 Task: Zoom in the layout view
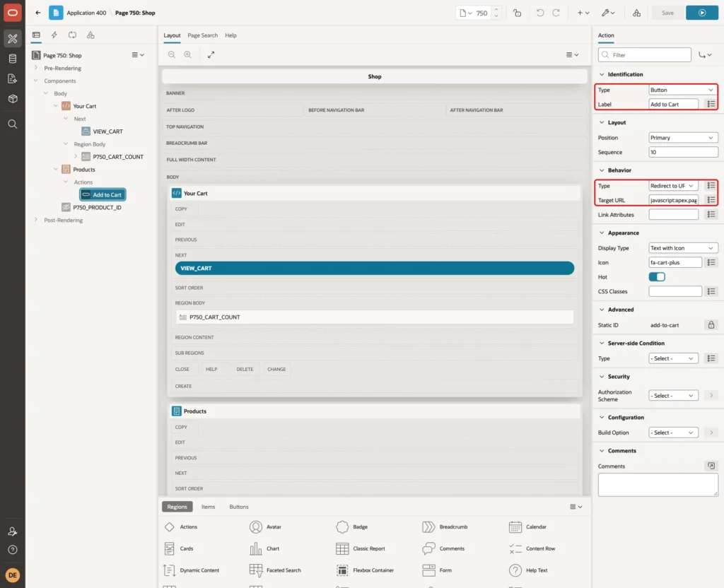pyautogui.click(x=188, y=54)
